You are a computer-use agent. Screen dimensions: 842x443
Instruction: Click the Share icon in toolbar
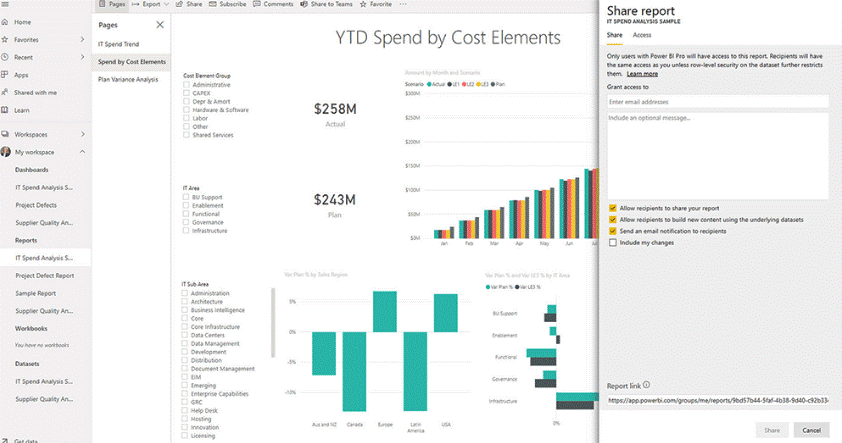click(x=179, y=4)
